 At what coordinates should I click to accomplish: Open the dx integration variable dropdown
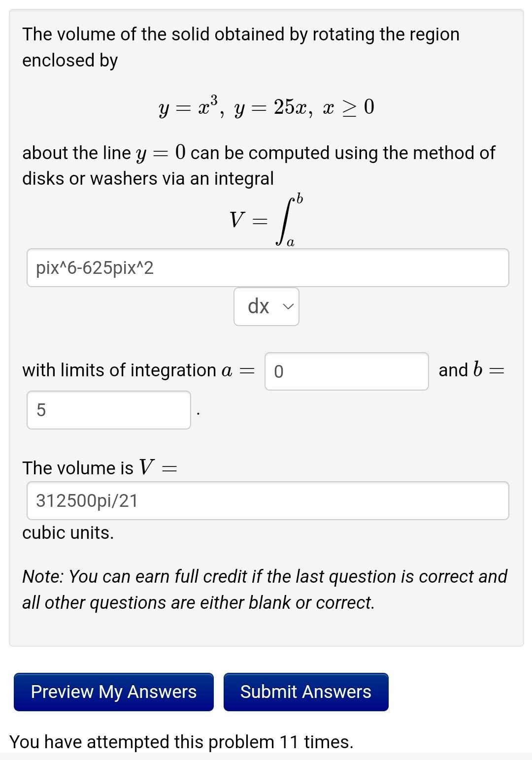pos(266,306)
